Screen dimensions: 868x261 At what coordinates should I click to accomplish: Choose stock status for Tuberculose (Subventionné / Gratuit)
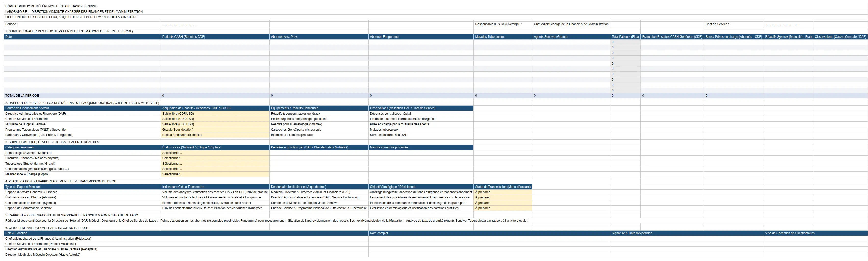click(x=215, y=164)
